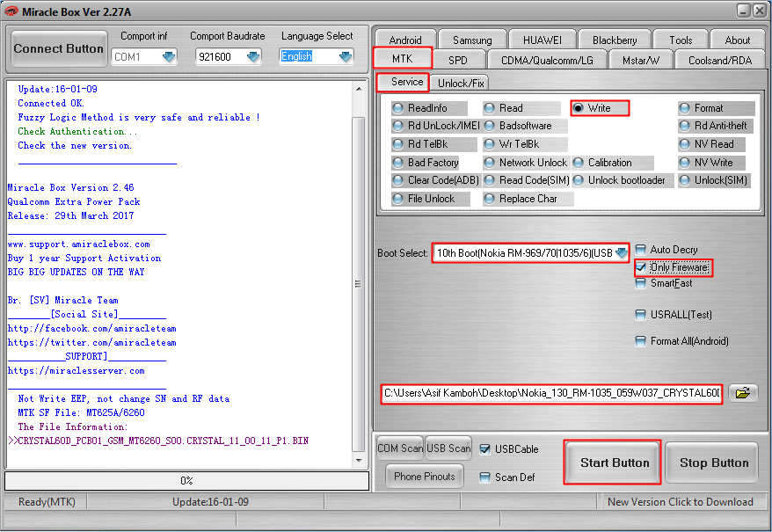The image size is (772, 532).
Task: Select the ReadInfo radio option
Action: pyautogui.click(x=429, y=108)
